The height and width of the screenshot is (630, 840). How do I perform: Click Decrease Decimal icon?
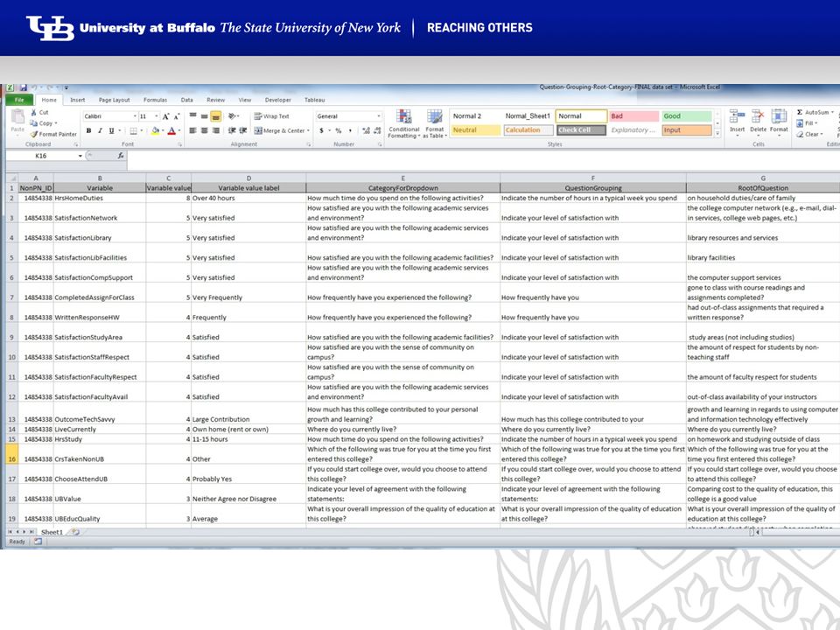377,130
